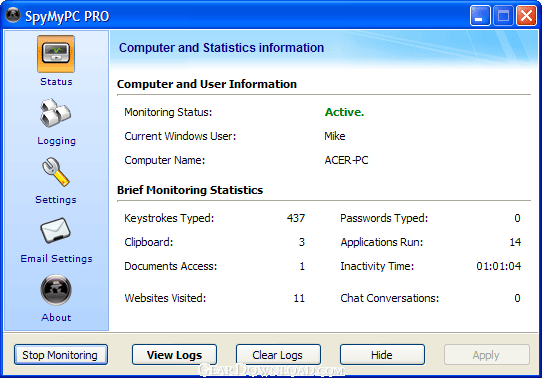Click the Monitoring Status: label
The image size is (542, 378).
168,112
